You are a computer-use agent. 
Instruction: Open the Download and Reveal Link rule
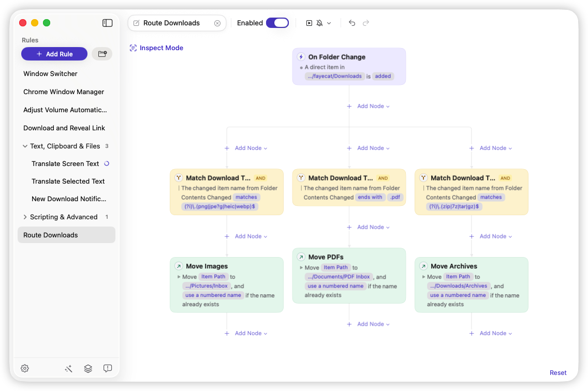point(66,128)
